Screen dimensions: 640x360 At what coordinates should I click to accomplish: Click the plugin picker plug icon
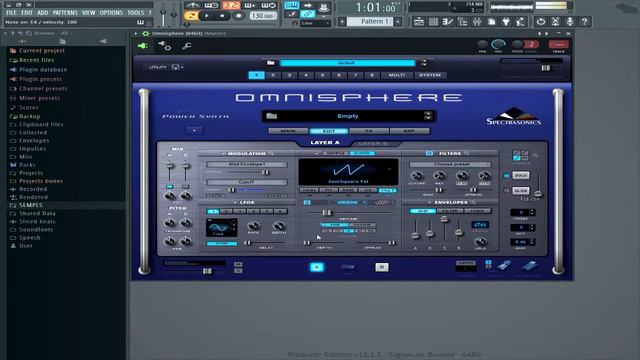(506, 22)
